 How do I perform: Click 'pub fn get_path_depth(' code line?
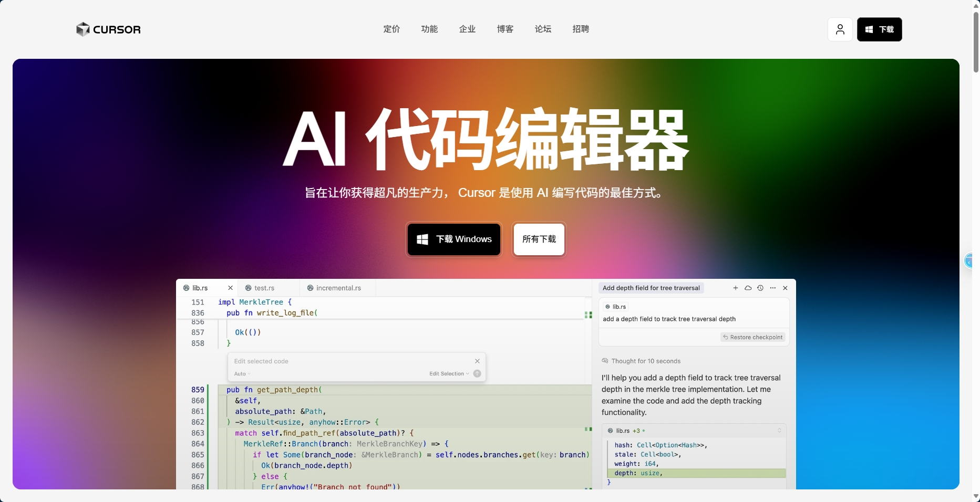274,390
